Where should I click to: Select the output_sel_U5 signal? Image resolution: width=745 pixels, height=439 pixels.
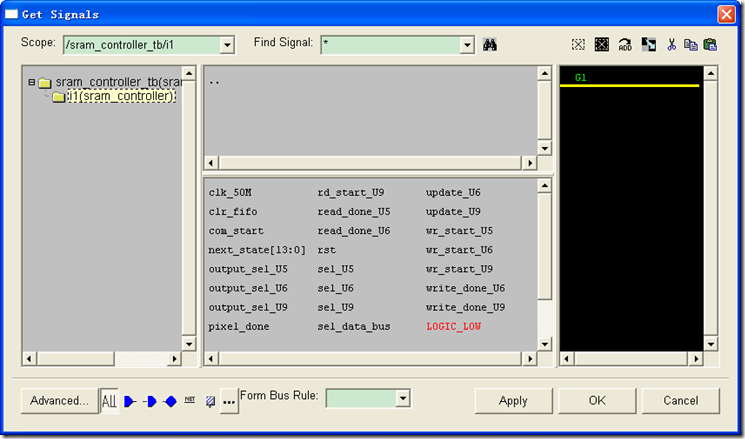pos(248,269)
